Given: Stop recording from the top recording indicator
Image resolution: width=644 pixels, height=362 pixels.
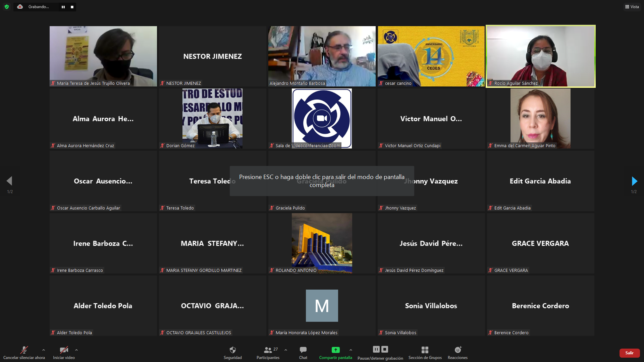Looking at the screenshot, I should (x=72, y=7).
